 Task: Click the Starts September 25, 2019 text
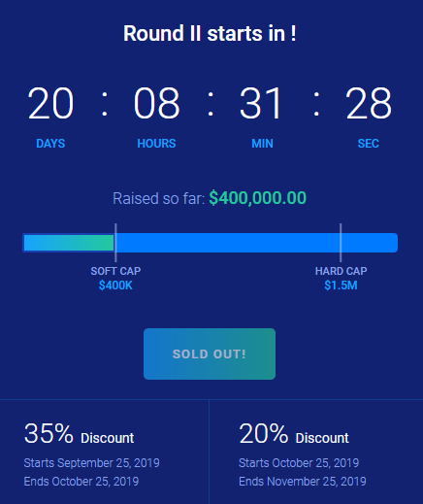pyautogui.click(x=91, y=463)
